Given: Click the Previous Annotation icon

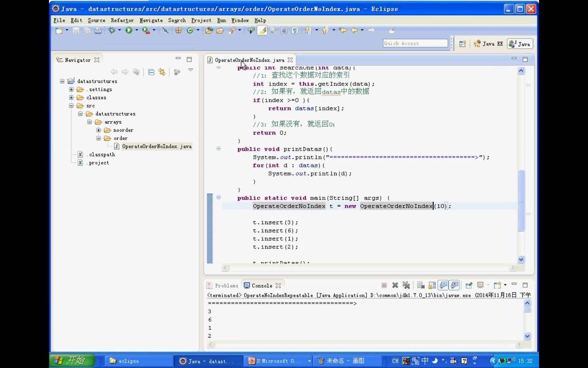Looking at the screenshot, I should click(325, 31).
